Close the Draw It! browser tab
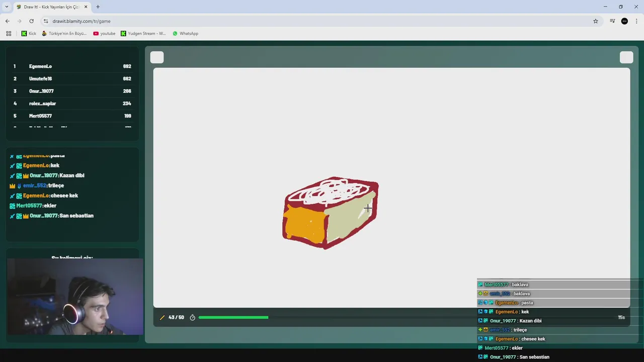The image size is (644, 362). click(x=86, y=7)
